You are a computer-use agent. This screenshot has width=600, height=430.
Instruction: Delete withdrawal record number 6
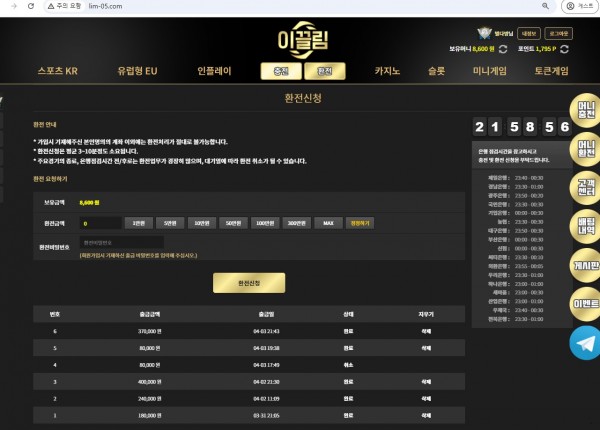click(426, 331)
